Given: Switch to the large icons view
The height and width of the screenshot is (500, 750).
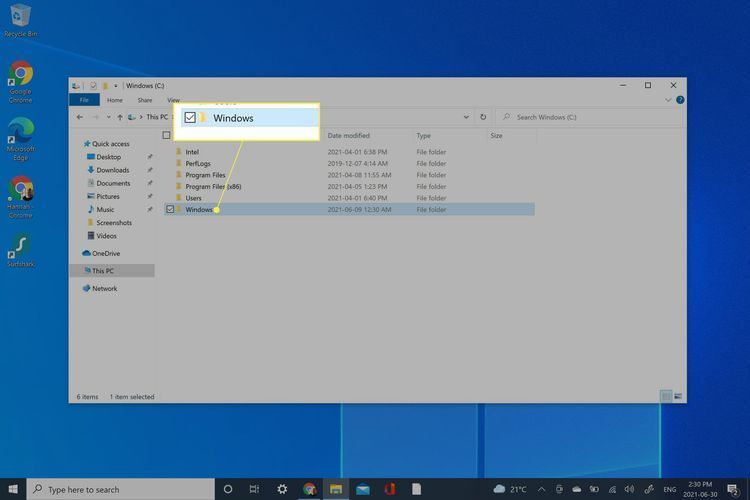Looking at the screenshot, I should pos(679,396).
